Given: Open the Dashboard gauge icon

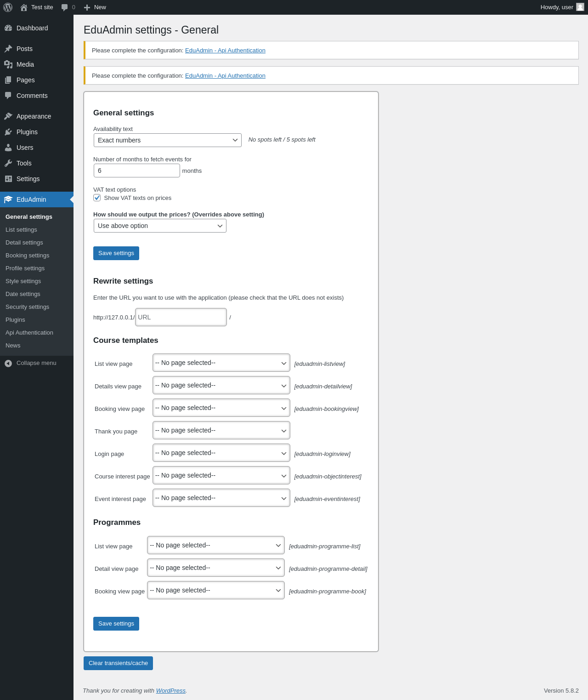Looking at the screenshot, I should coord(8,28).
